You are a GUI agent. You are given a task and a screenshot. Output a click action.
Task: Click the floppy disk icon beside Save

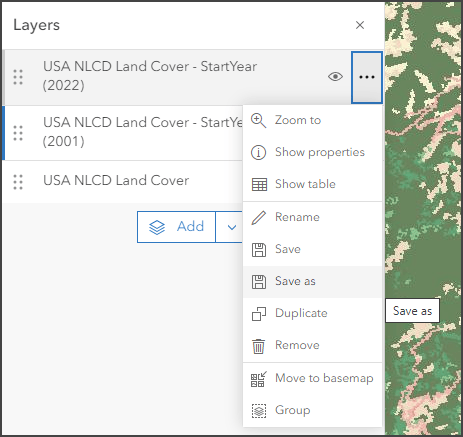259,250
